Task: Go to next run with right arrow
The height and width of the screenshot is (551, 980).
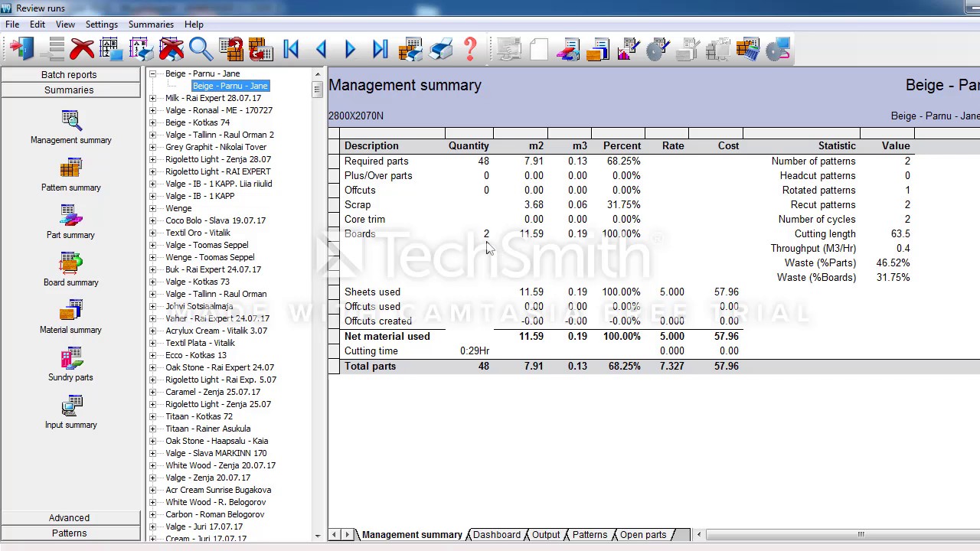Action: [351, 50]
